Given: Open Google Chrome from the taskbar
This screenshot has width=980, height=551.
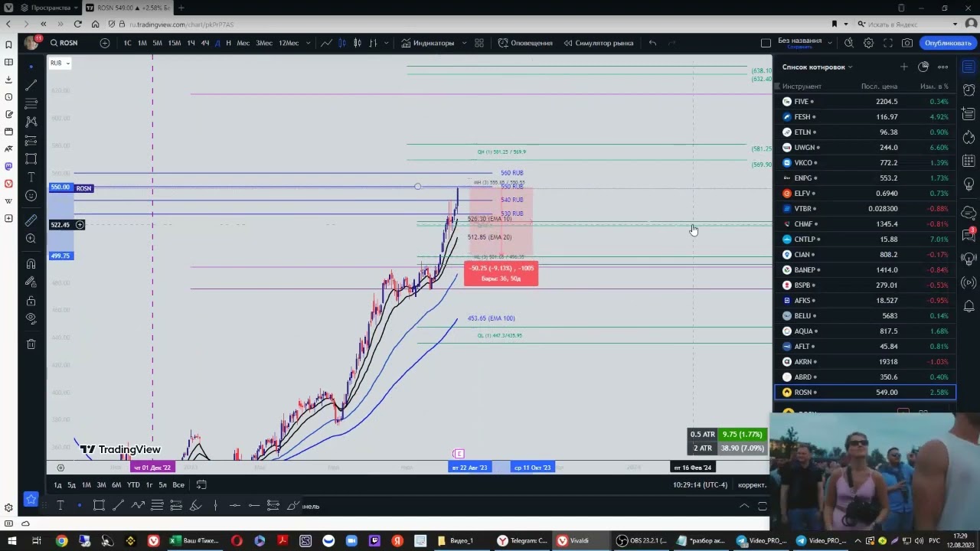Looking at the screenshot, I should coord(61,540).
